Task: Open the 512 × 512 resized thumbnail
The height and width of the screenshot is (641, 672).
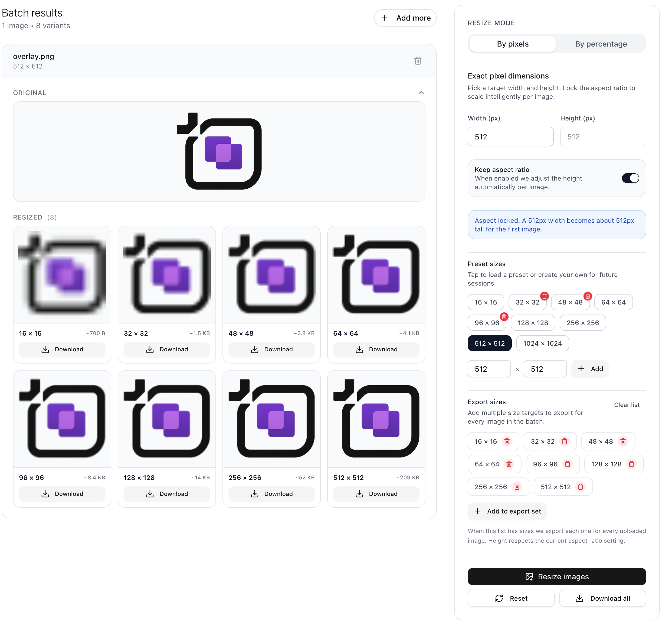Action: [x=376, y=421]
